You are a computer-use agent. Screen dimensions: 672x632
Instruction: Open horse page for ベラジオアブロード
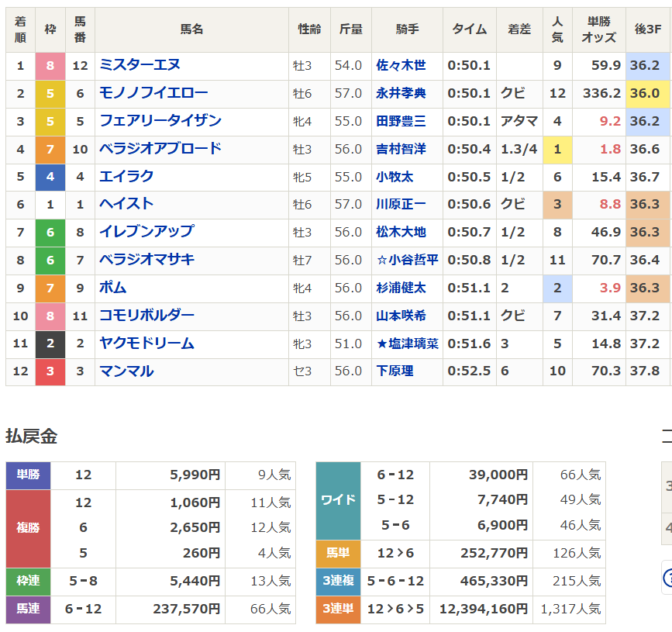160,148
